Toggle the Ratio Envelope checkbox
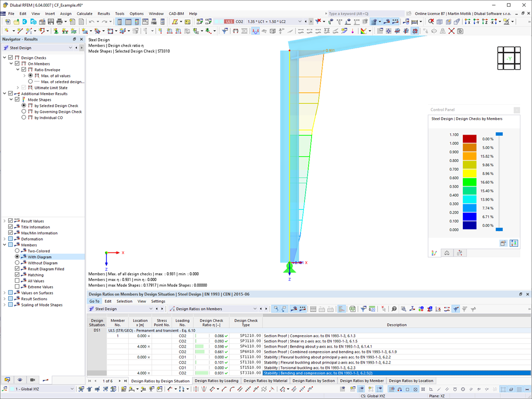Viewport: 532px width, 399px height. [x=24, y=70]
